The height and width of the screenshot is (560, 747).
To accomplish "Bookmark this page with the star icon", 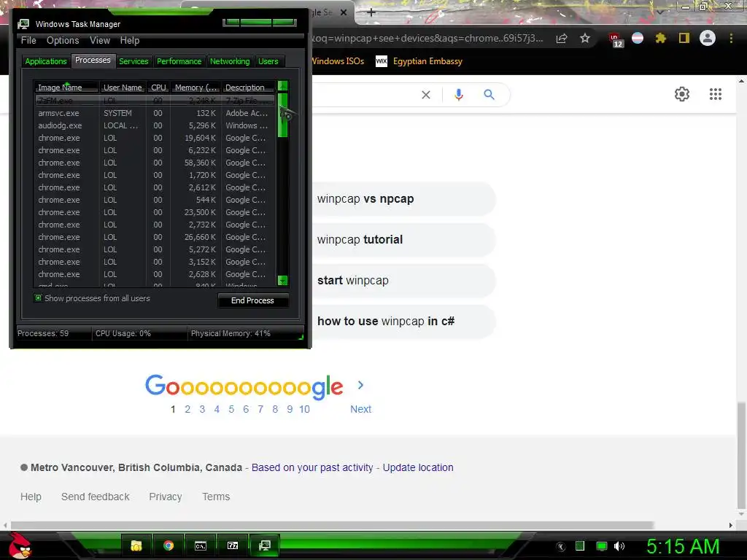I will 585,39.
